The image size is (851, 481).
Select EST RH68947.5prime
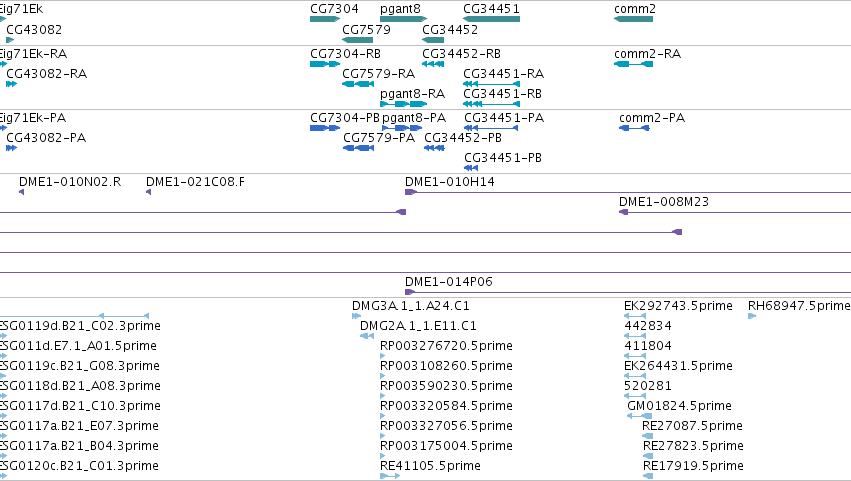[x=799, y=306]
